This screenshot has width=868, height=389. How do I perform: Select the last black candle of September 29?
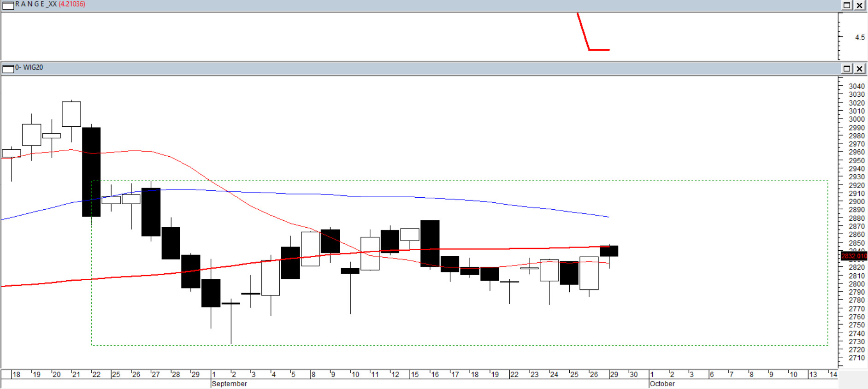[x=609, y=251]
